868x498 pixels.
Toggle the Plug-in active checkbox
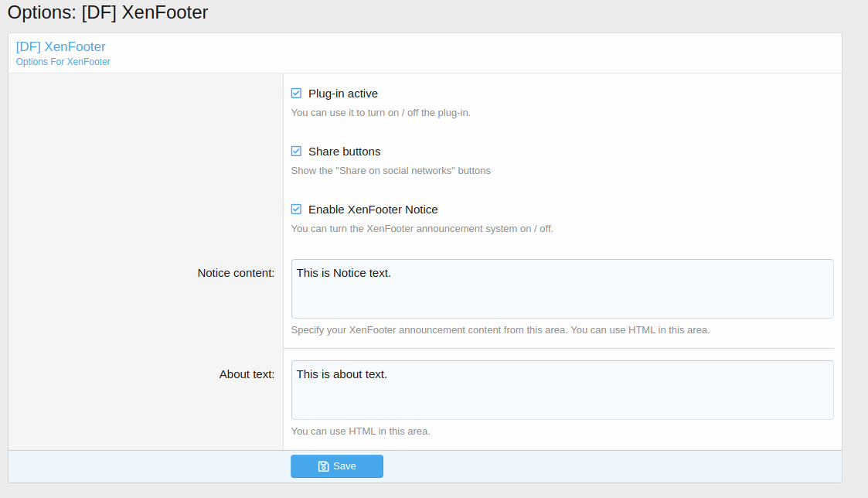pos(296,94)
